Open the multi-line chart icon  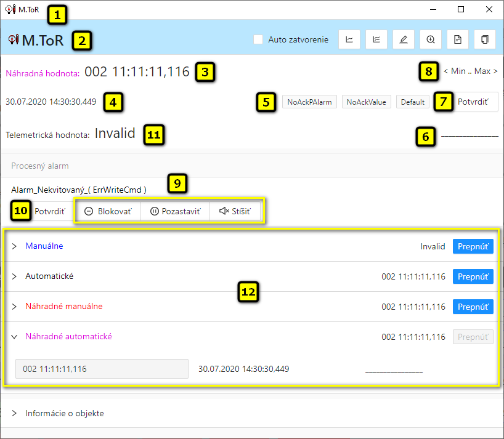[x=376, y=39]
